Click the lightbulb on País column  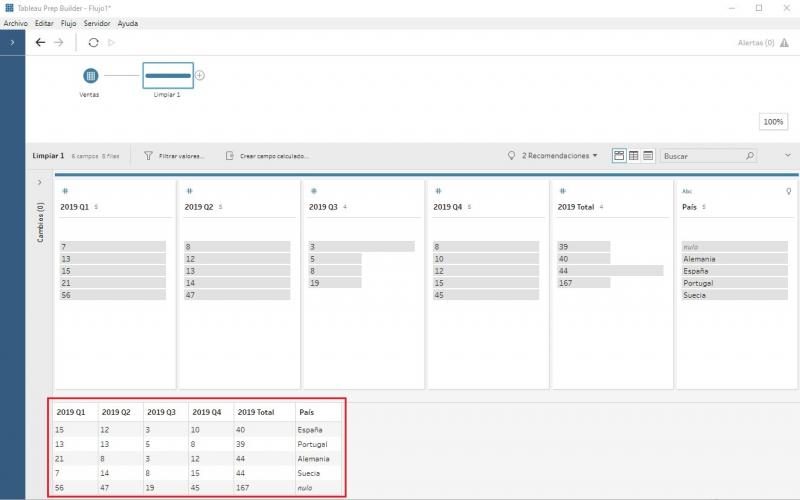788,190
